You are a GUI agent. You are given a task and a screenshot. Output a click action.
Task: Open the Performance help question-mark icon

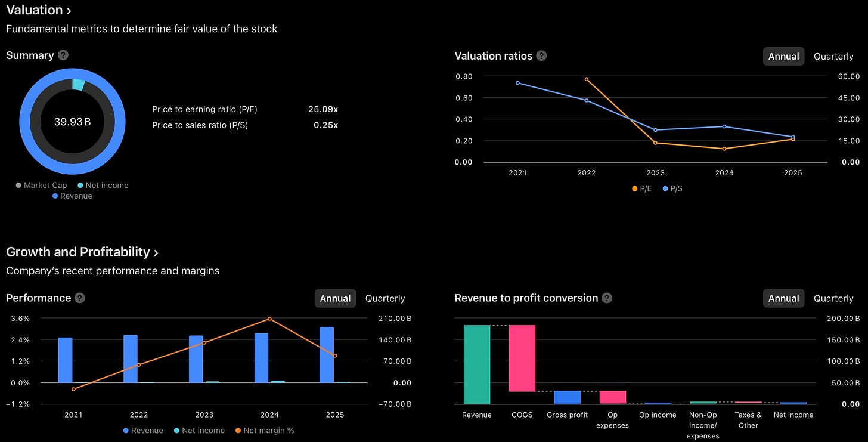pyautogui.click(x=80, y=298)
